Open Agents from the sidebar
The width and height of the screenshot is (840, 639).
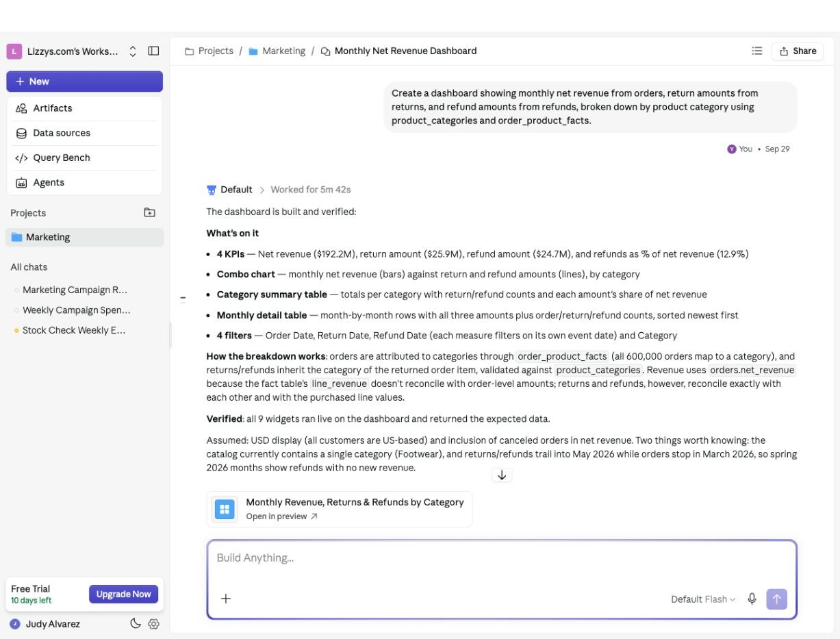tap(85, 182)
